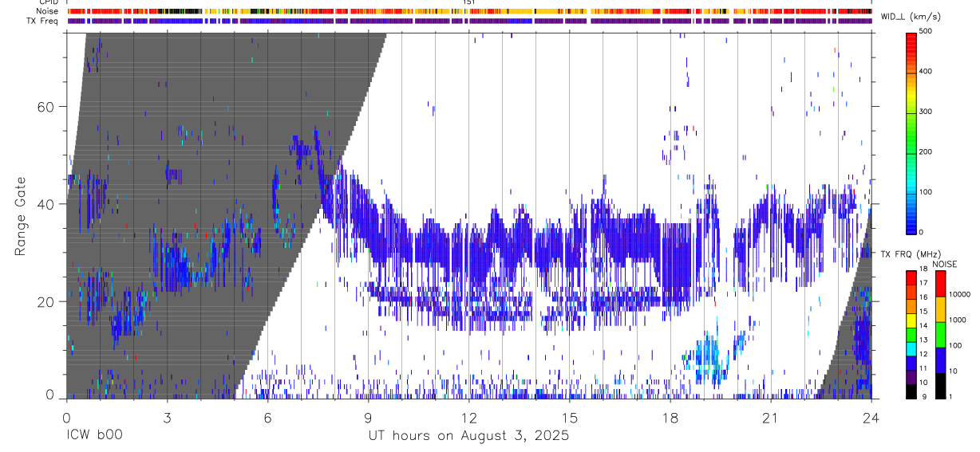This screenshot has width=980, height=452.
Task: Click the horizontal Noise color strip above the plot
Action: [468, 11]
